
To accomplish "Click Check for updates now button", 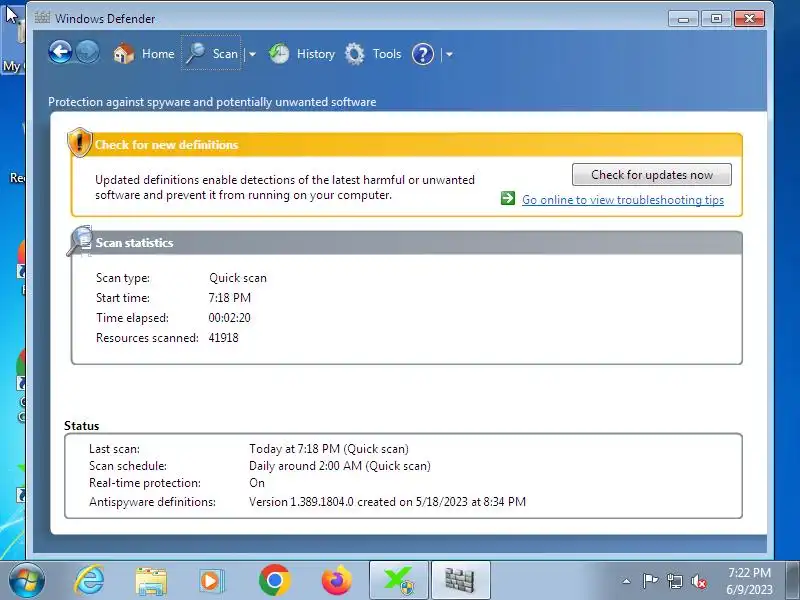I will [652, 175].
